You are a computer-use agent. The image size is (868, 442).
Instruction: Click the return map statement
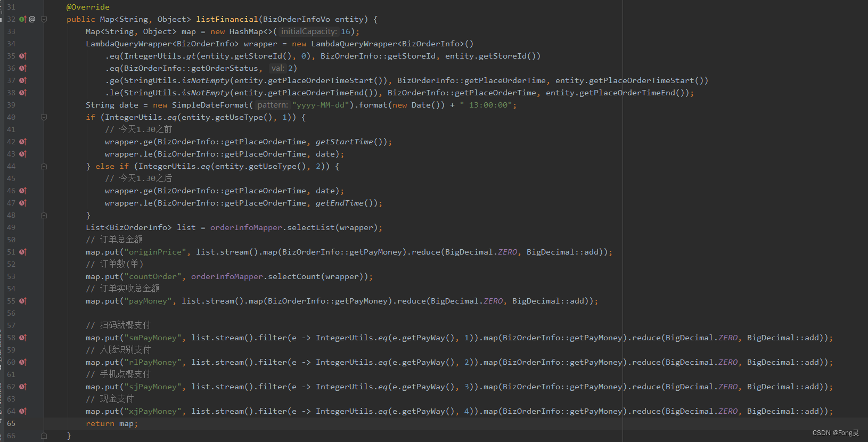(x=112, y=423)
